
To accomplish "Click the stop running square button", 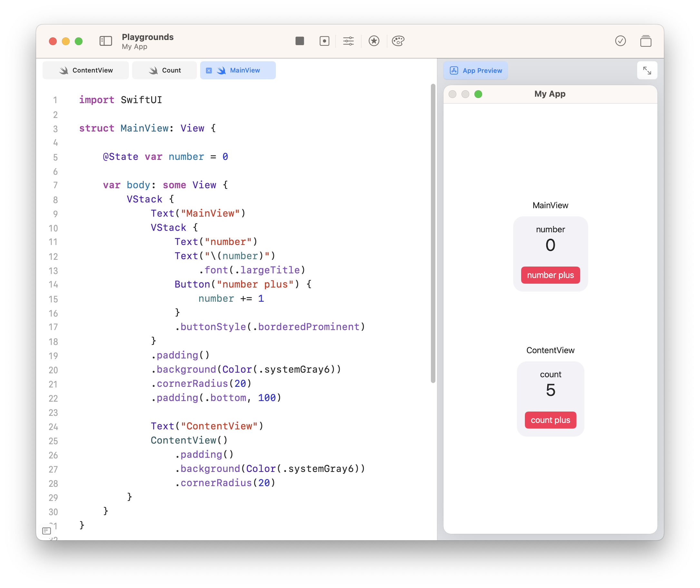I will [x=299, y=41].
